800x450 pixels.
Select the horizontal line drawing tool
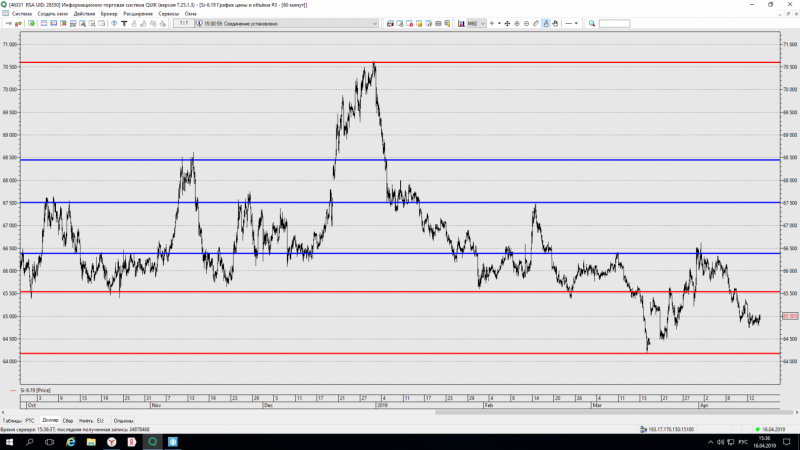point(568,23)
